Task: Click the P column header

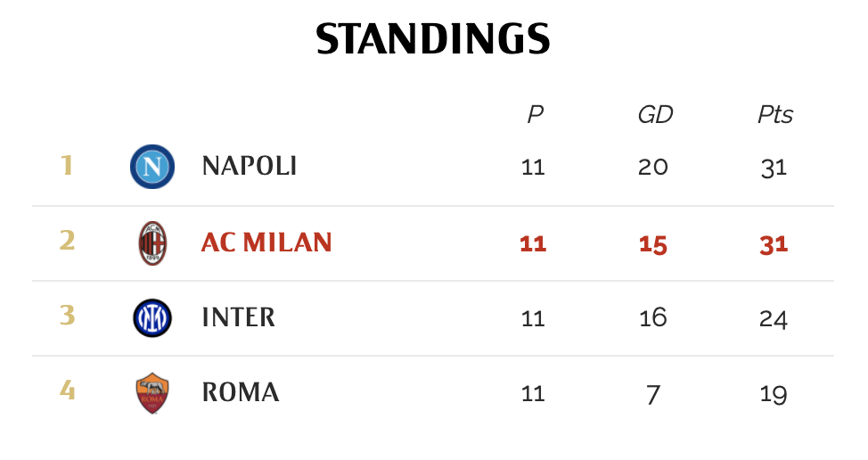Action: (534, 114)
